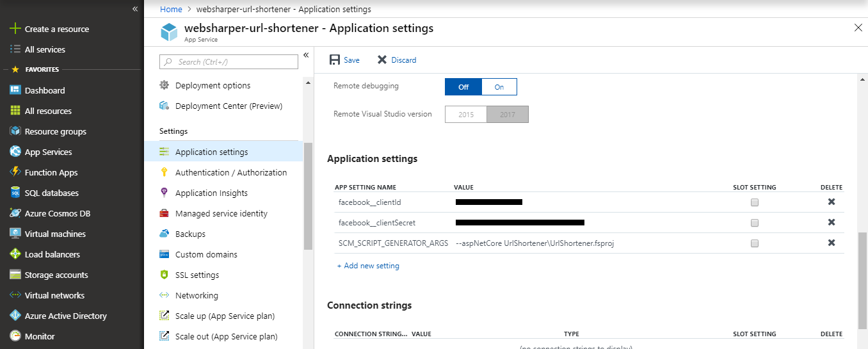Click the SQL databases icon
868x349 pixels.
tap(15, 193)
